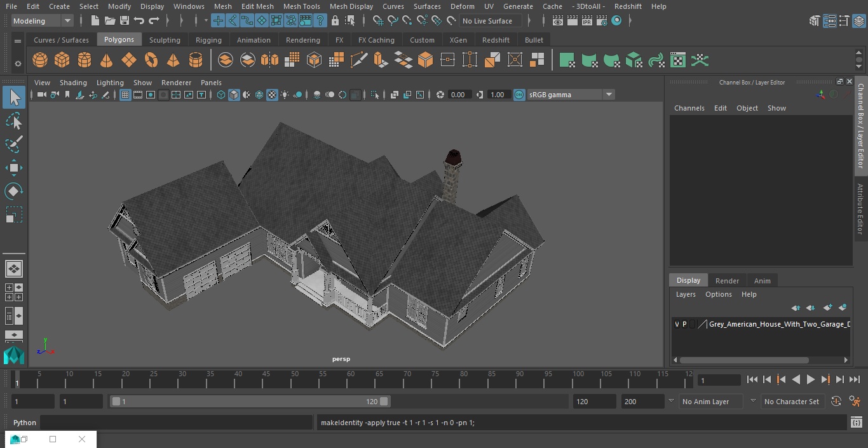
Task: Click the Open Scene folder icon
Action: click(110, 21)
